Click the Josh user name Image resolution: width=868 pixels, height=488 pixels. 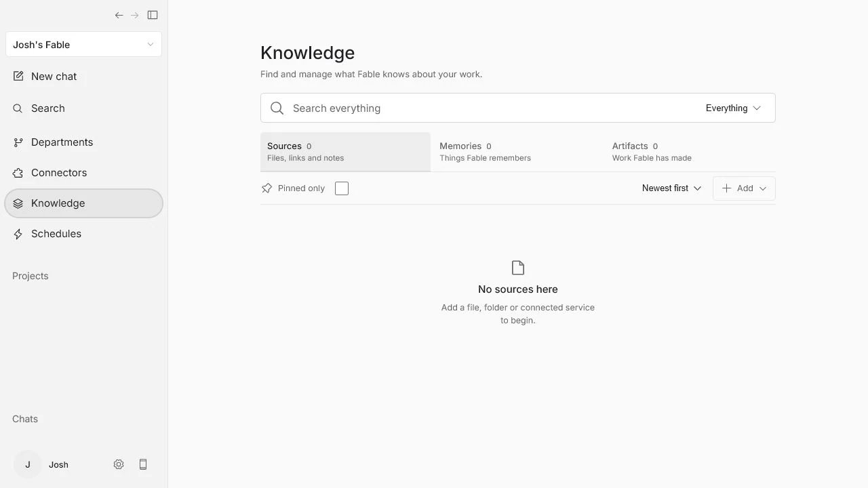[x=58, y=465]
